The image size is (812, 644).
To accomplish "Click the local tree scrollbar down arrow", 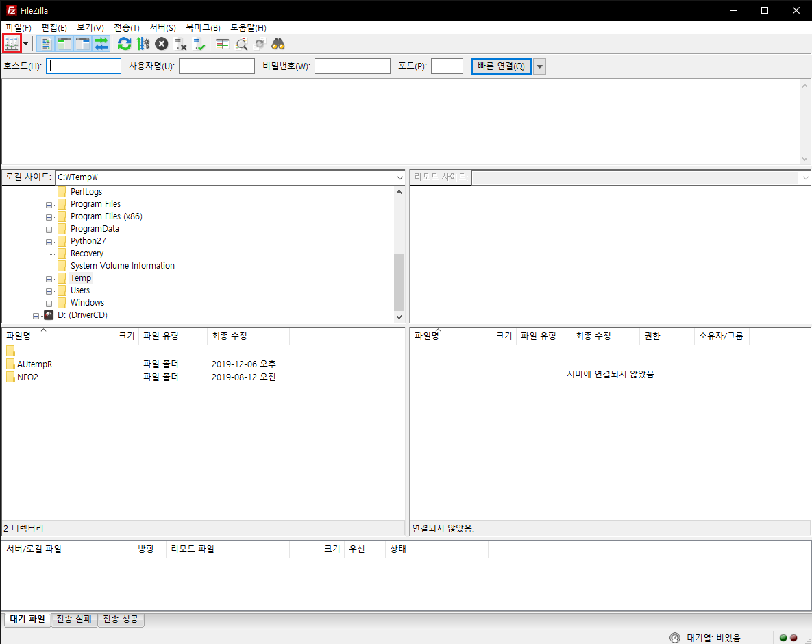I will (399, 317).
